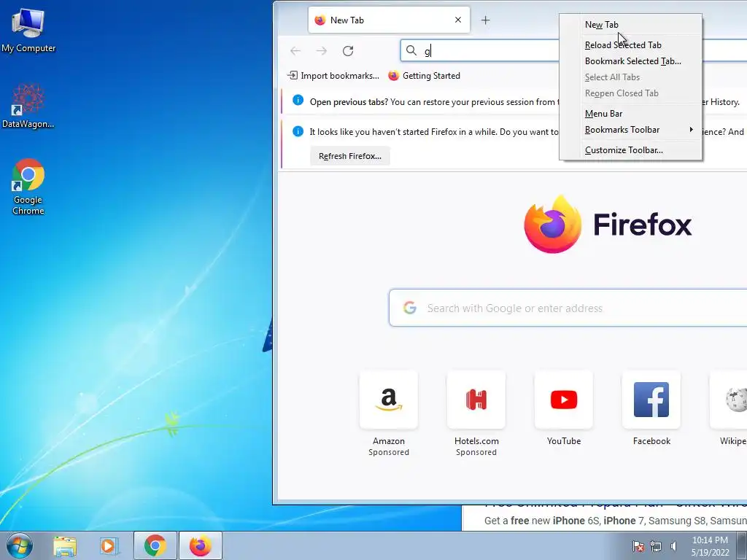
Task: Click the volume speaker tray icon
Action: pyautogui.click(x=673, y=545)
